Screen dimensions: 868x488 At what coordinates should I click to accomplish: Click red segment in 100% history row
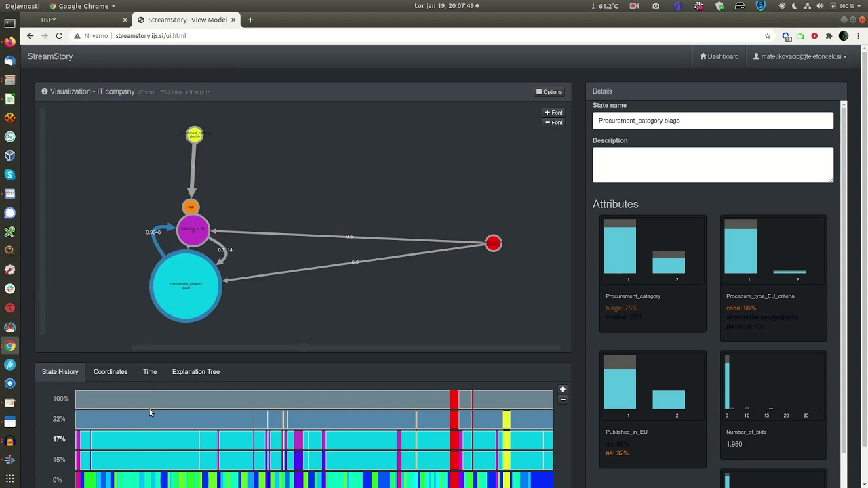pos(454,399)
